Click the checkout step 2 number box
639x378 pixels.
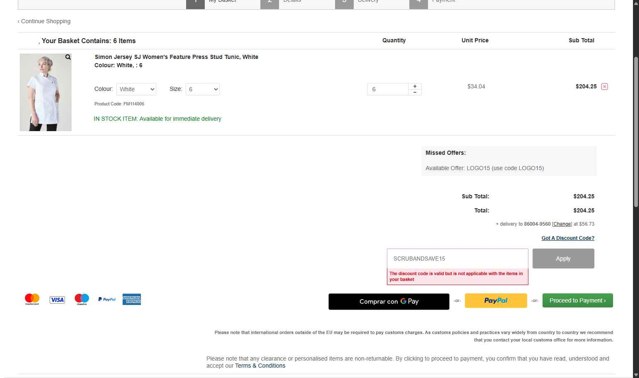(269, 3)
